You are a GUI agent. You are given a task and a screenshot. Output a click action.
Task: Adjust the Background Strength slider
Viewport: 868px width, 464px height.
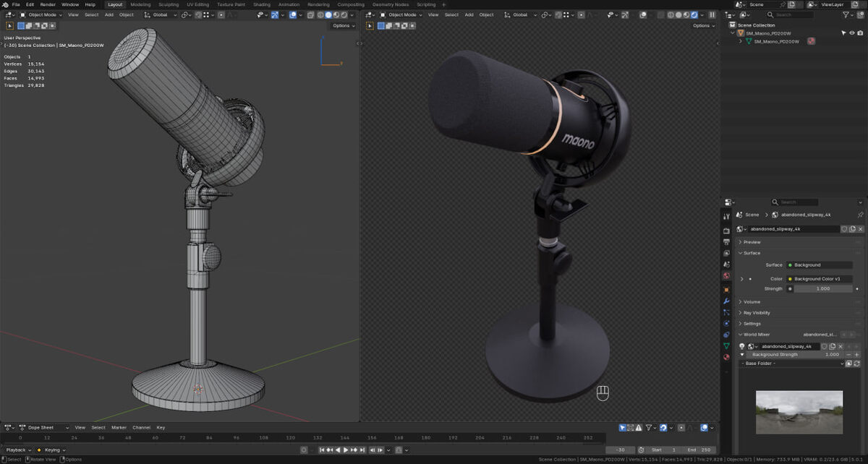point(794,355)
